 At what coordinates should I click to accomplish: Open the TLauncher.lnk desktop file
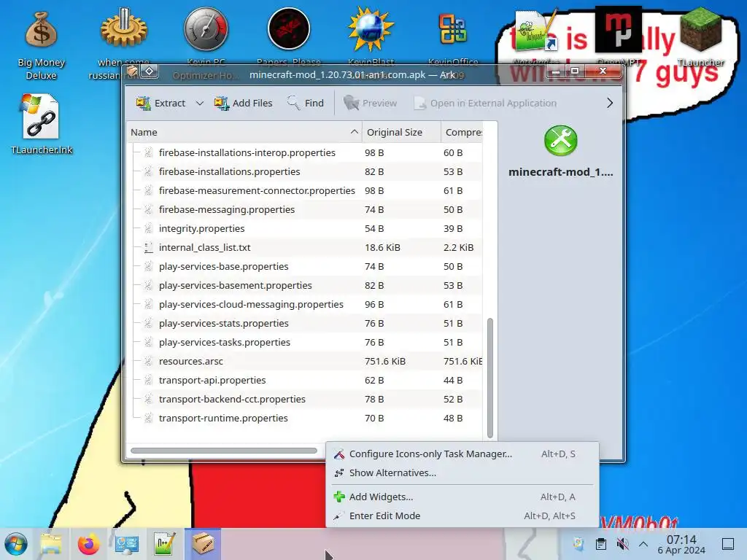pyautogui.click(x=41, y=117)
